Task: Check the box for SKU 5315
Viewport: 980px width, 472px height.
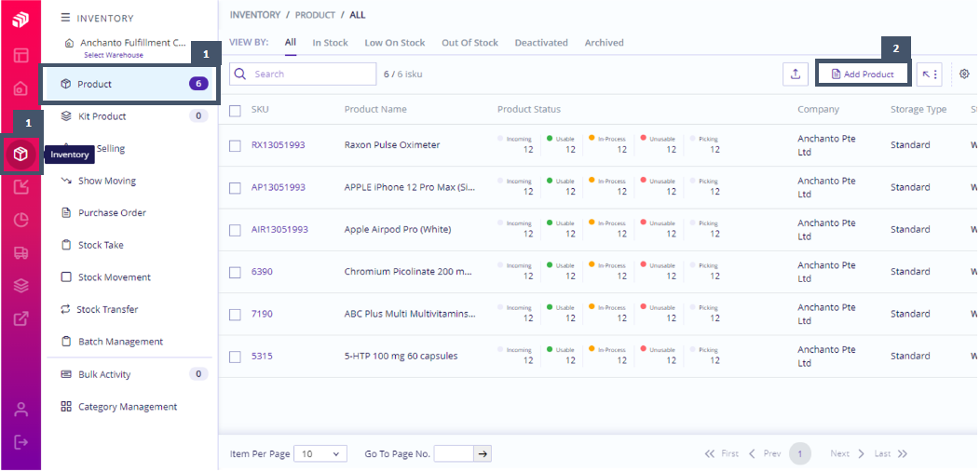Action: pos(235,357)
